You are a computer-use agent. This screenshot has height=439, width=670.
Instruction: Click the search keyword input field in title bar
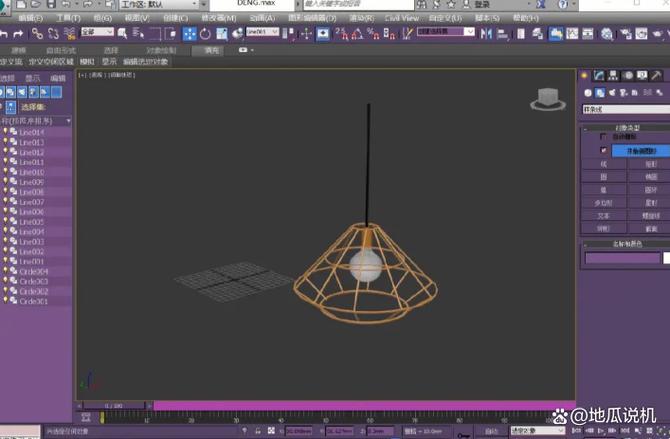[x=359, y=5]
